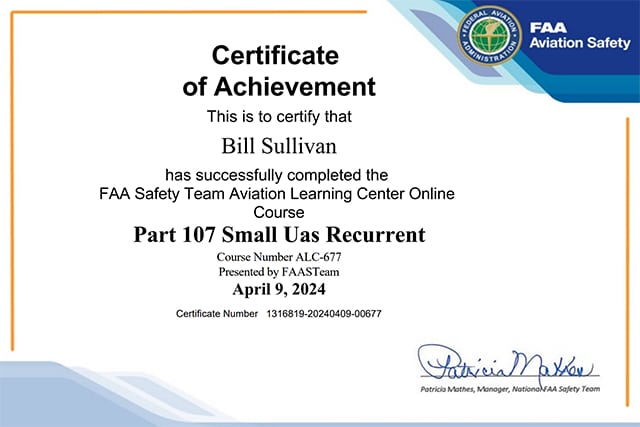
Task: Click the word 'Course' below Learning Center line
Action: click(x=279, y=212)
